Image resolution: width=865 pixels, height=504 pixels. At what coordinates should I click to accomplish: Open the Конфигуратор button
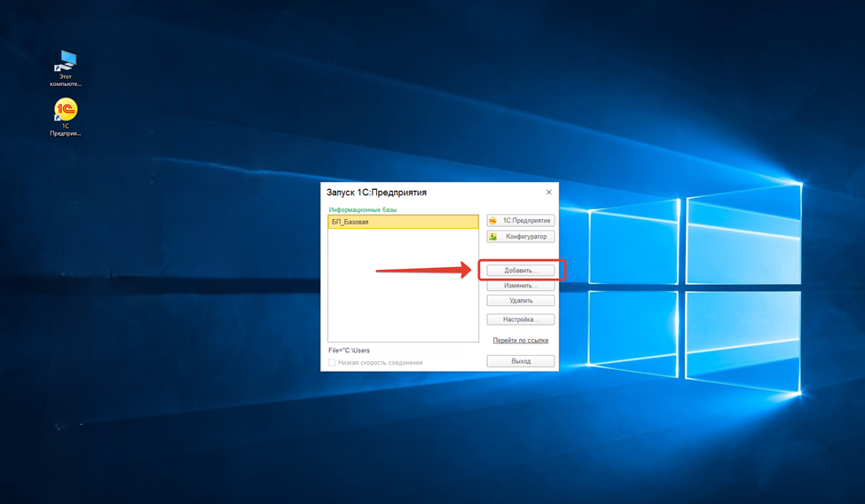(520, 236)
